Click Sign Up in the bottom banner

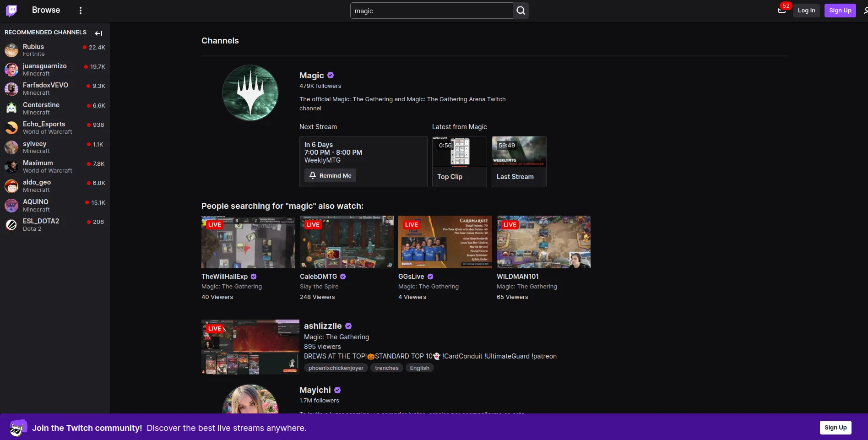[835, 428]
